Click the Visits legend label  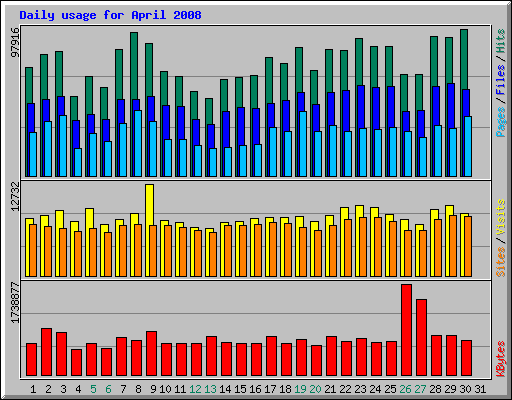tap(501, 217)
